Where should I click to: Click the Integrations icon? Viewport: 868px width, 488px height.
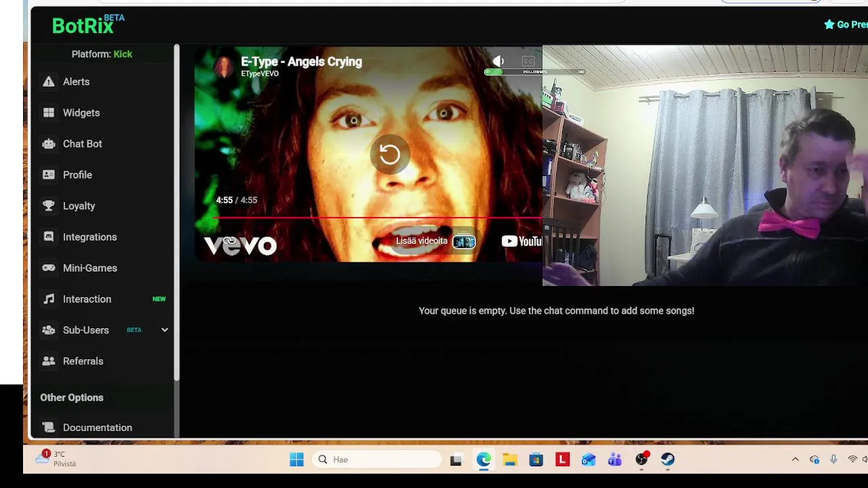(x=49, y=237)
